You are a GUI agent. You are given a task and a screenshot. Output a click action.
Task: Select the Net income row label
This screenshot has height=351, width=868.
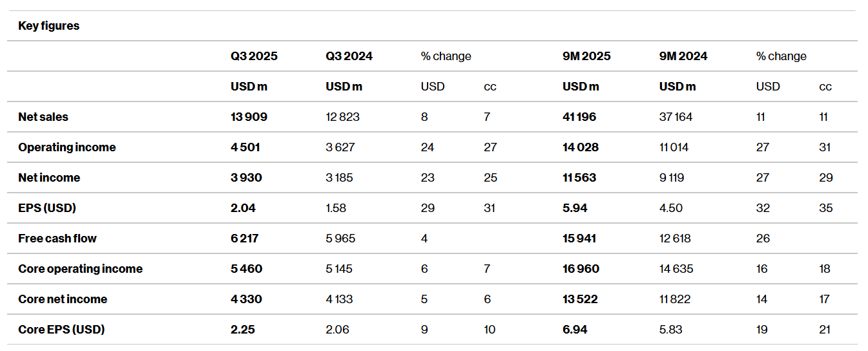pos(49,178)
